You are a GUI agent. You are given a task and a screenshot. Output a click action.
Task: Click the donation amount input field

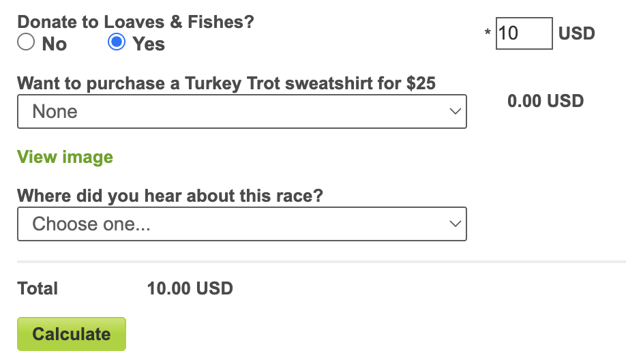(x=523, y=33)
